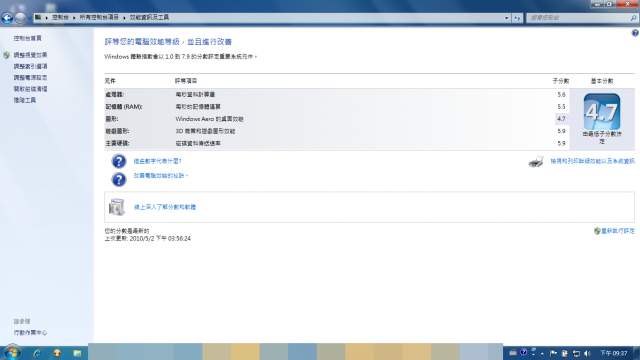The height and width of the screenshot is (360, 640).
Task: Click the network connection tray icon
Action: click(x=576, y=353)
